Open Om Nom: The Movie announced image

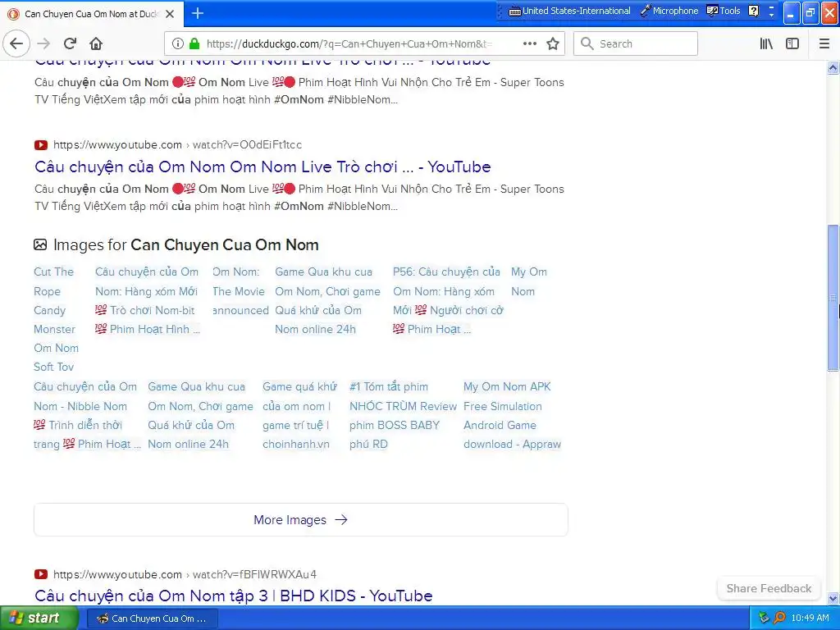click(x=240, y=291)
